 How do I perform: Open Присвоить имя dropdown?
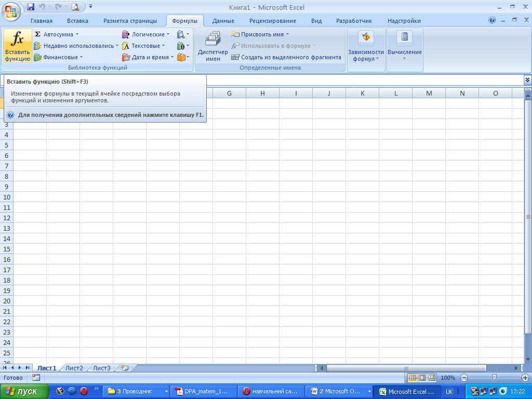[x=260, y=34]
